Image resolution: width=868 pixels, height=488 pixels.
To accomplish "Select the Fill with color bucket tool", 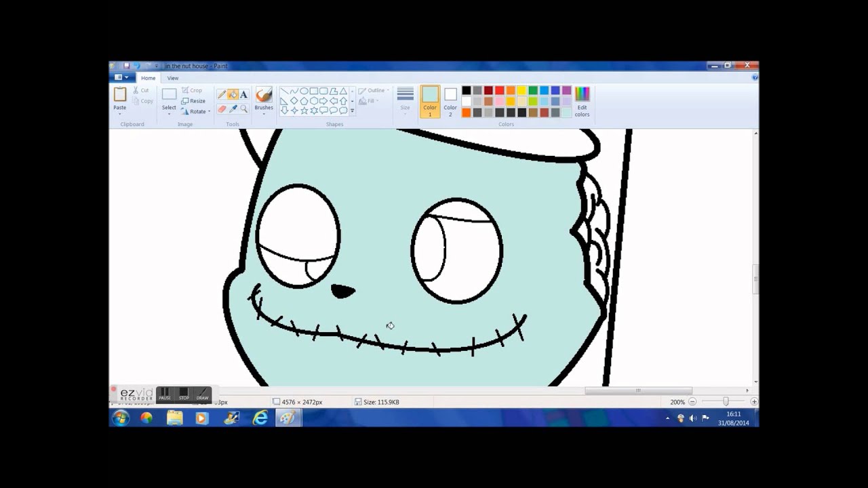I will tap(233, 94).
